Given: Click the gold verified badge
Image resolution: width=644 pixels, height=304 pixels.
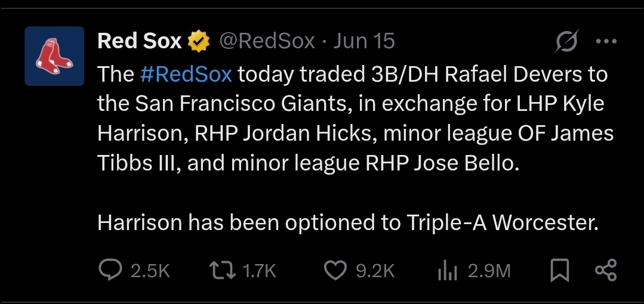Looking at the screenshot, I should pyautogui.click(x=198, y=41).
